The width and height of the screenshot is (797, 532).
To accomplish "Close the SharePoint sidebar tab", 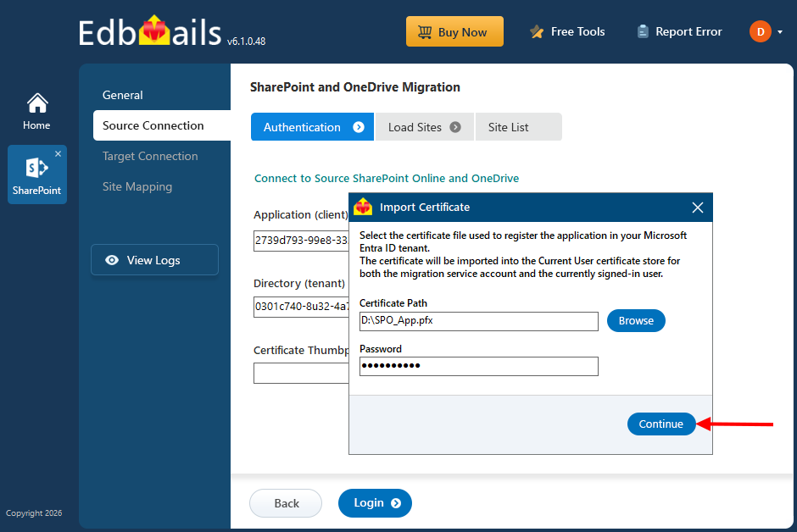I will click(58, 154).
